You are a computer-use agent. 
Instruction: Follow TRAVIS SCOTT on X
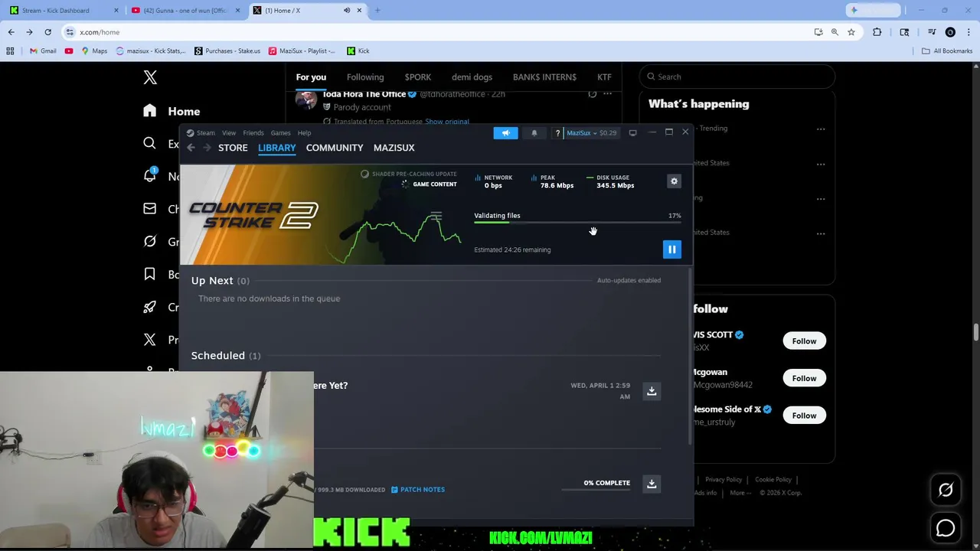804,341
